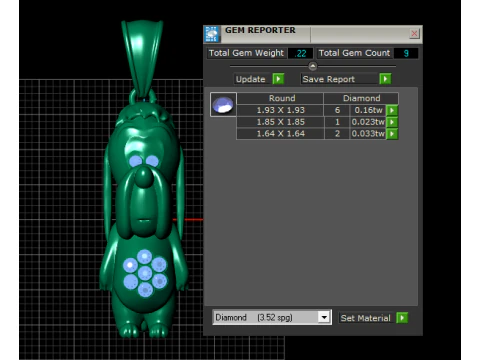Click the Gem Reporter title bar text
Image resolution: width=480 pixels, height=360 pixels.
pyautogui.click(x=260, y=30)
